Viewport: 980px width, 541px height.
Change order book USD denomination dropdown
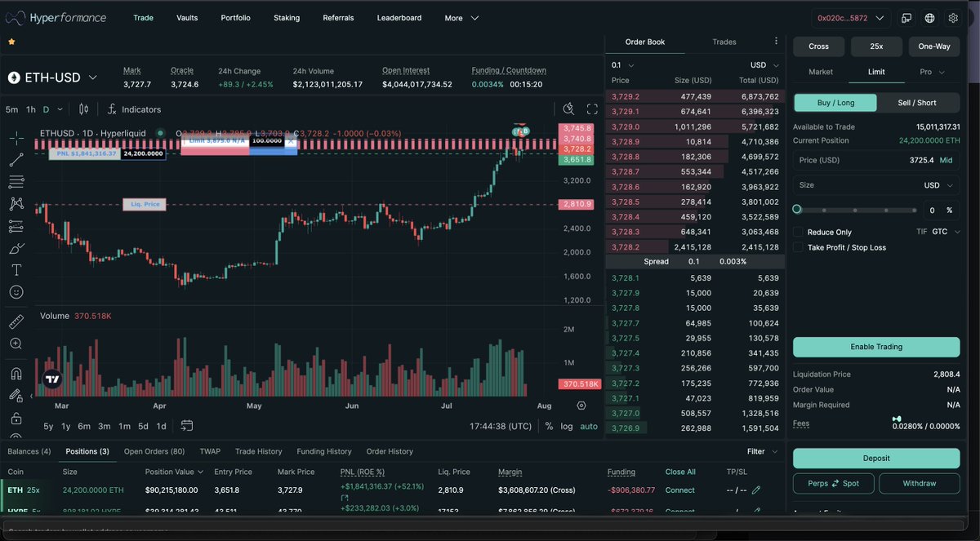pos(765,65)
